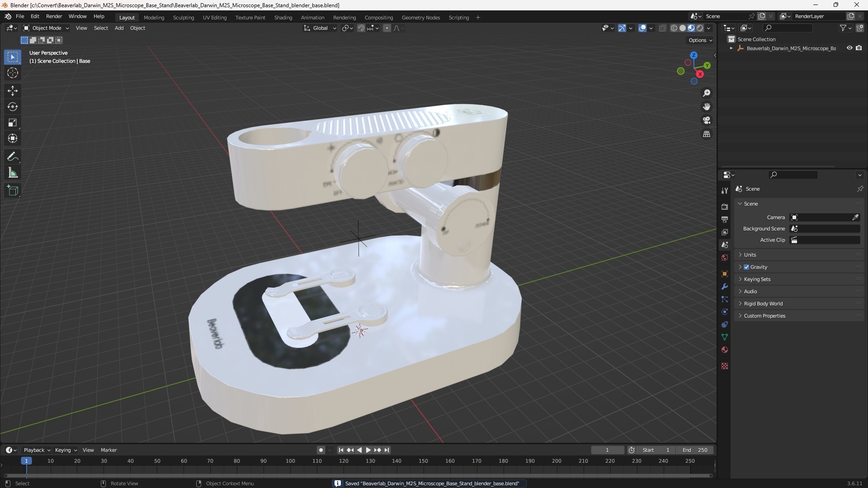Click the timeline current frame field

[607, 450]
